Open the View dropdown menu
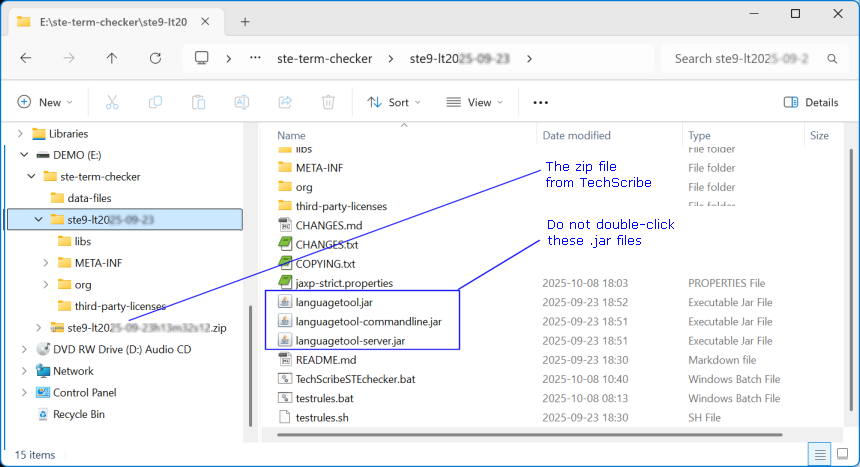The height and width of the screenshot is (467, 860). pyautogui.click(x=475, y=102)
